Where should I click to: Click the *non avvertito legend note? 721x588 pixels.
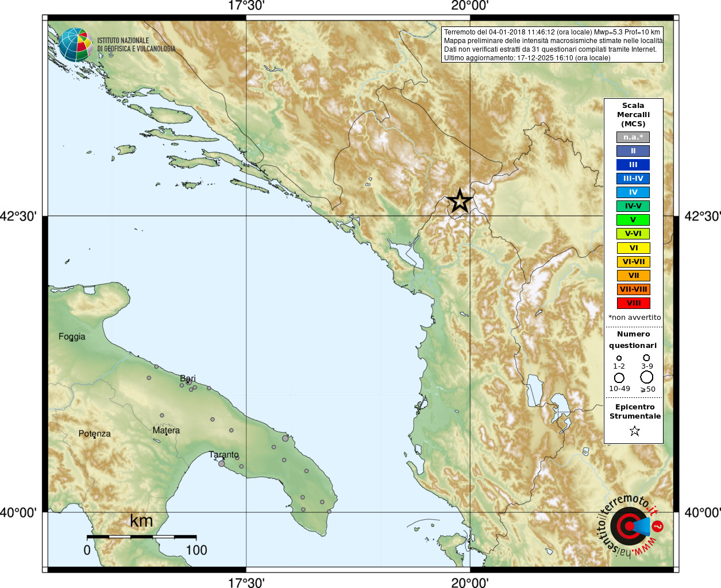[634, 317]
